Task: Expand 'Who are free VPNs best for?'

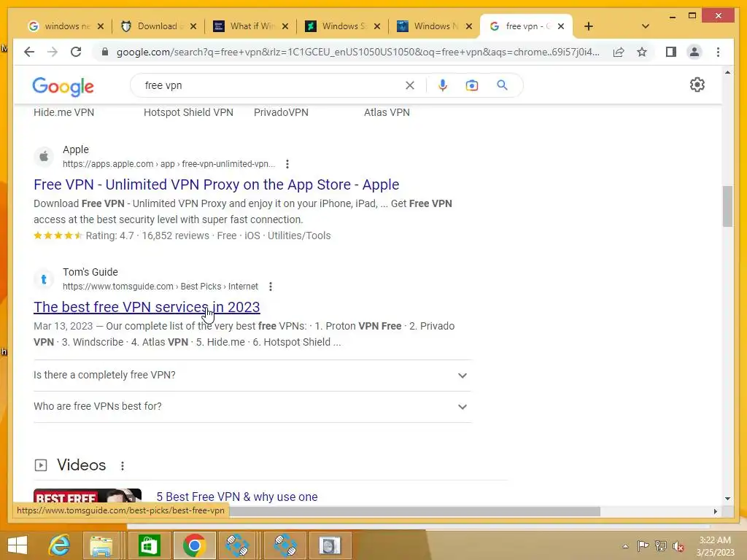Action: [252, 407]
